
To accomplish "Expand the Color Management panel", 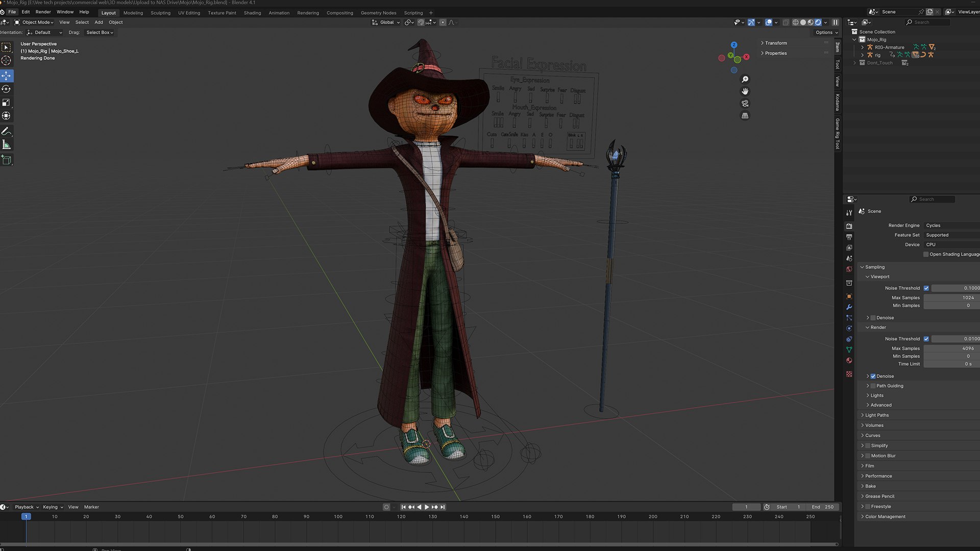I will [885, 517].
